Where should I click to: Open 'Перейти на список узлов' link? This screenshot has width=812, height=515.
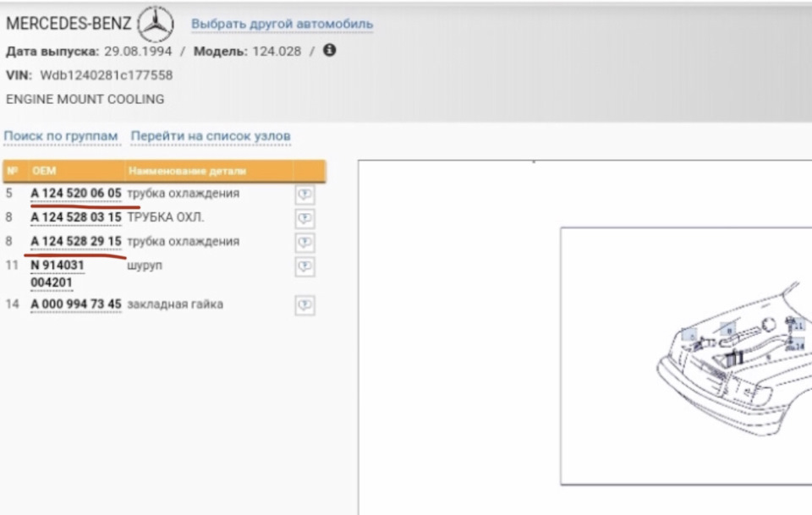coord(211,136)
